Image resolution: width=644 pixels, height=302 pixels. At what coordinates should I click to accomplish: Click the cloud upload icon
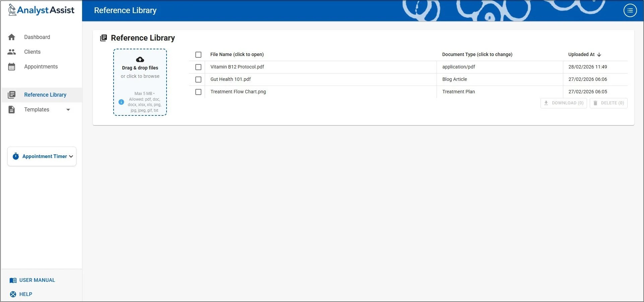coord(140,60)
